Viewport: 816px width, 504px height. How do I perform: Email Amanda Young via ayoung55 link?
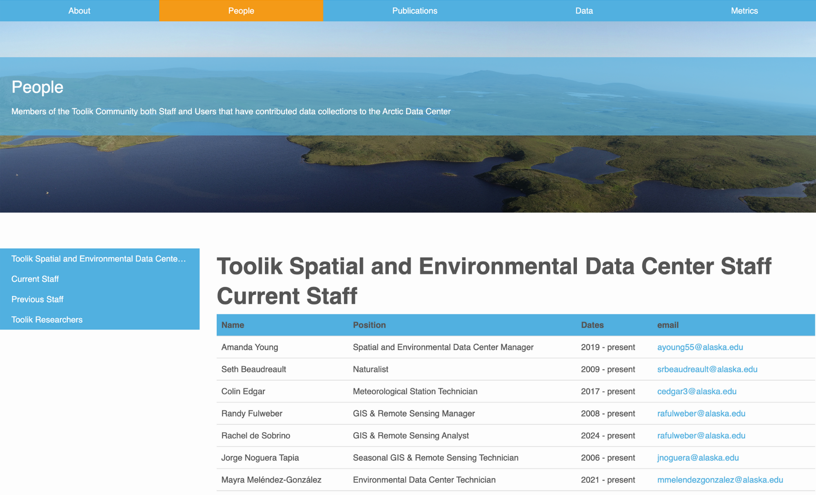700,347
